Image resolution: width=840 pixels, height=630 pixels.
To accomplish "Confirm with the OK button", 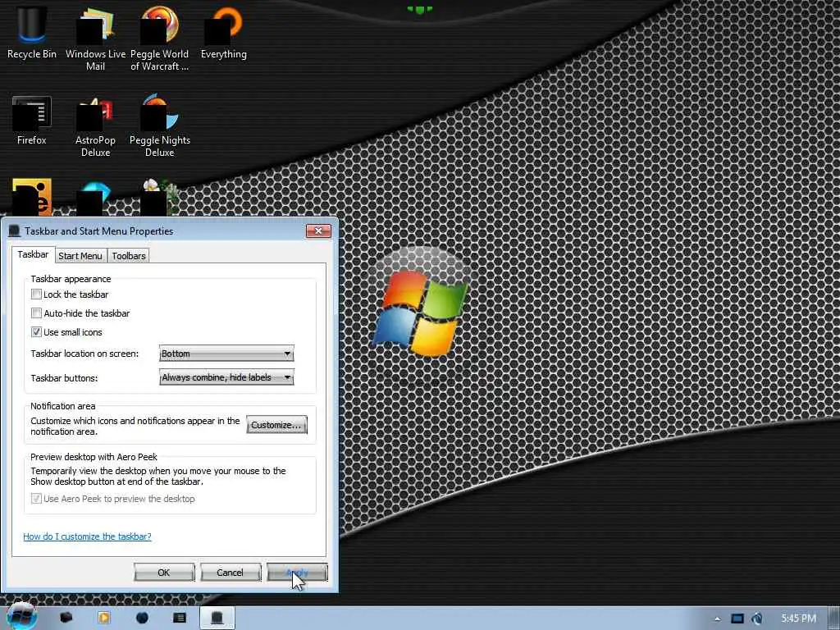I will (164, 573).
